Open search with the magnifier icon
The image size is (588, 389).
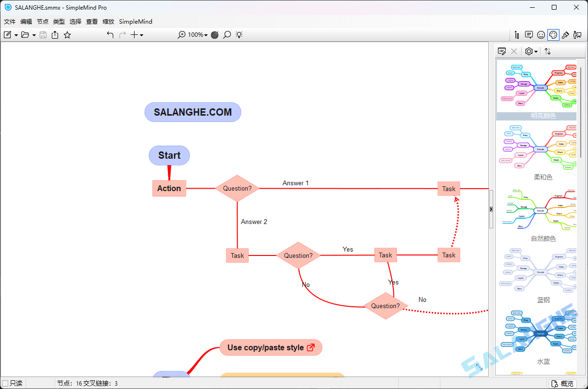click(x=227, y=34)
